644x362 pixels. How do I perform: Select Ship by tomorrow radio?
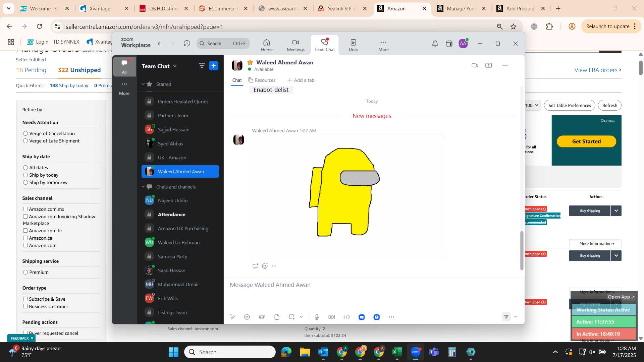coord(25,182)
